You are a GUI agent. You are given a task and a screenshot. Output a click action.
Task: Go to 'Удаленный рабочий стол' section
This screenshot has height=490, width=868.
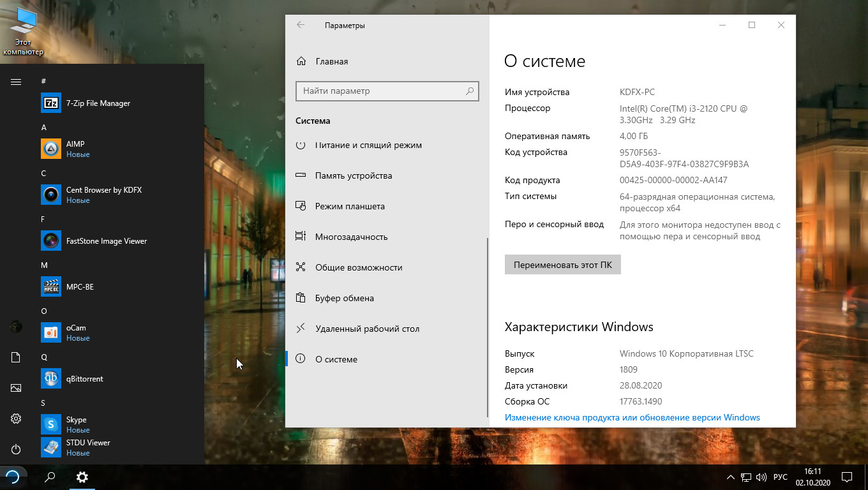(367, 329)
